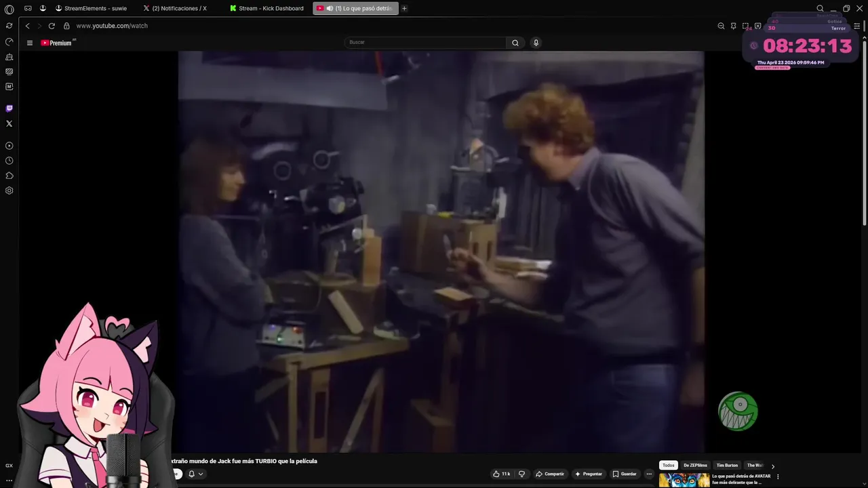Click the YouTube search magnifier button
The image size is (868, 488).
515,43
